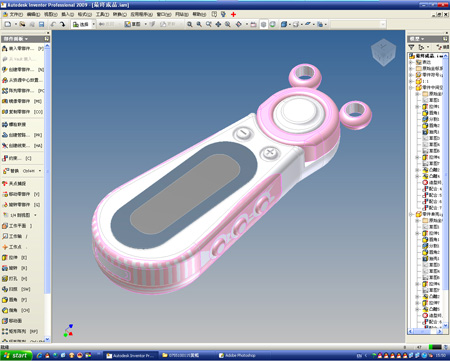Click the Zoom All magnifier icon

(189, 24)
